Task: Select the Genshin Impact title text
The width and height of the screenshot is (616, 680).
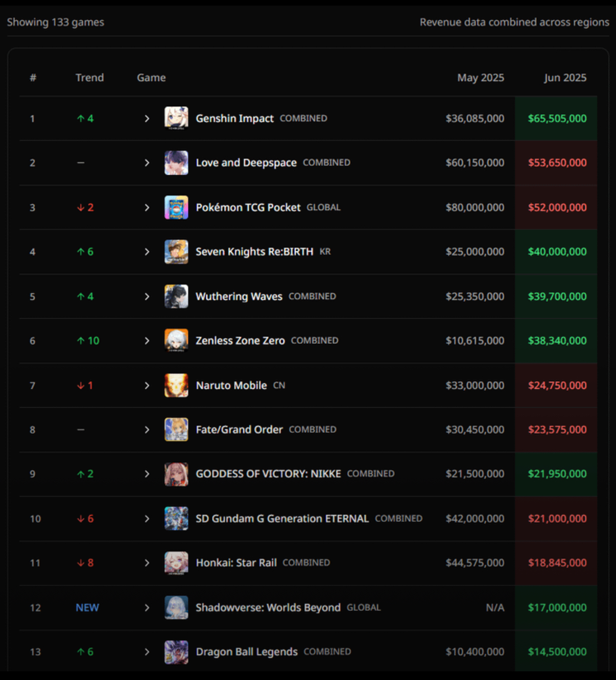Action: (x=234, y=119)
